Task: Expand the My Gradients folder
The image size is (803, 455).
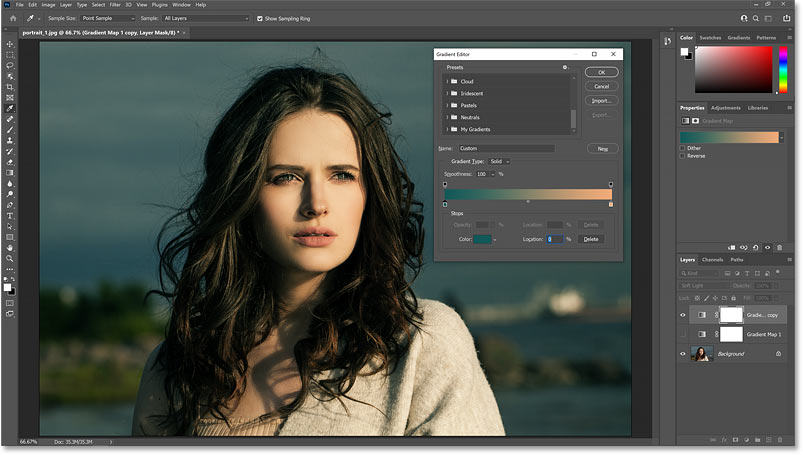Action: 447,129
